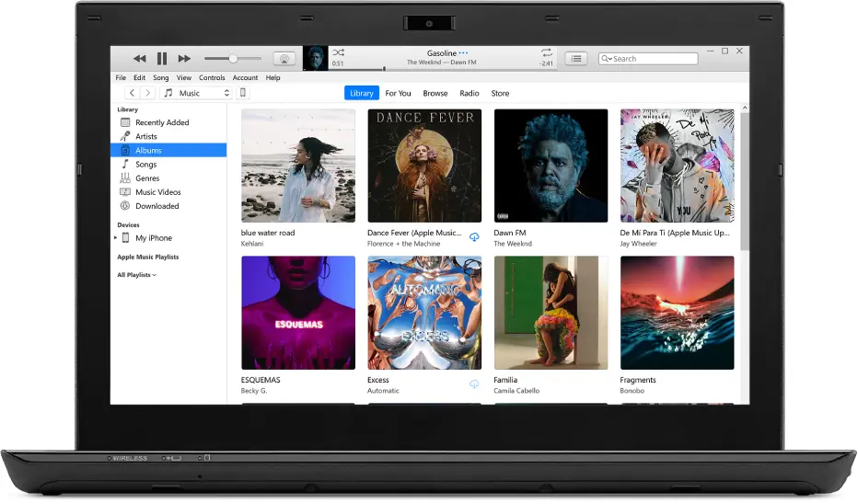Open the Account menu
This screenshot has width=858, height=504.
[x=245, y=77]
